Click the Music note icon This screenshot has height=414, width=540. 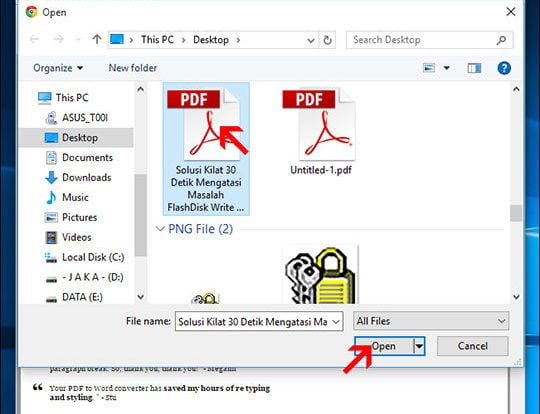(x=51, y=198)
